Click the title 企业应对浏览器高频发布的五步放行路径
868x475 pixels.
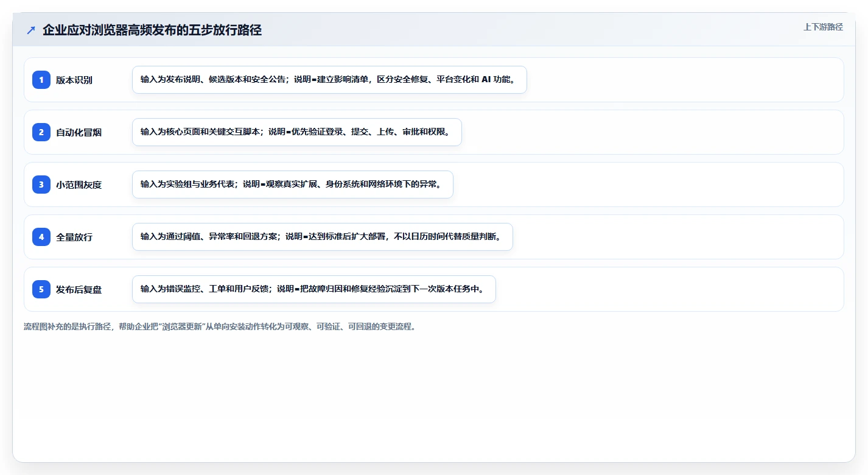pyautogui.click(x=152, y=30)
